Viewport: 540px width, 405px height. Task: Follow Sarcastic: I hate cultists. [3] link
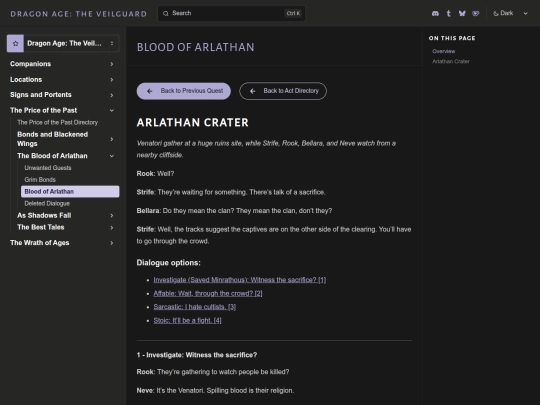click(195, 307)
